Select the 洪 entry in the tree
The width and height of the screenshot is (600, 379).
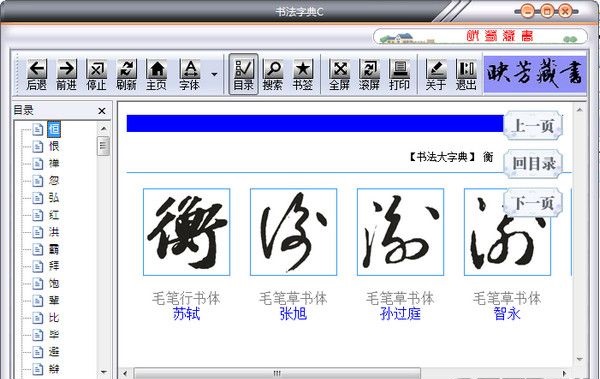point(54,232)
